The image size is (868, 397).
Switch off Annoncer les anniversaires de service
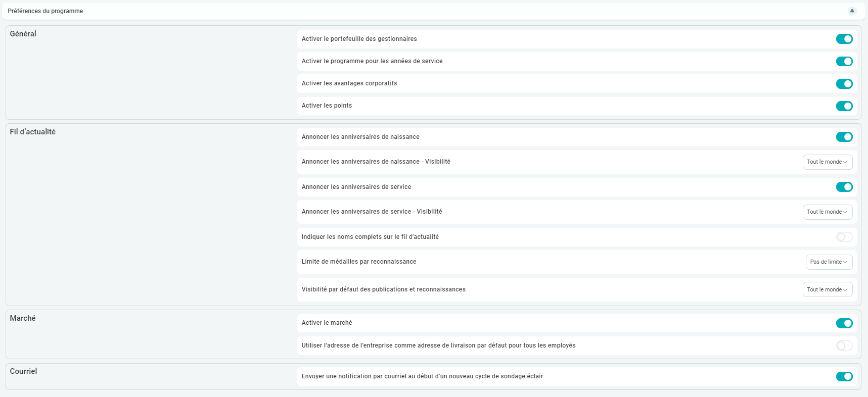click(844, 187)
